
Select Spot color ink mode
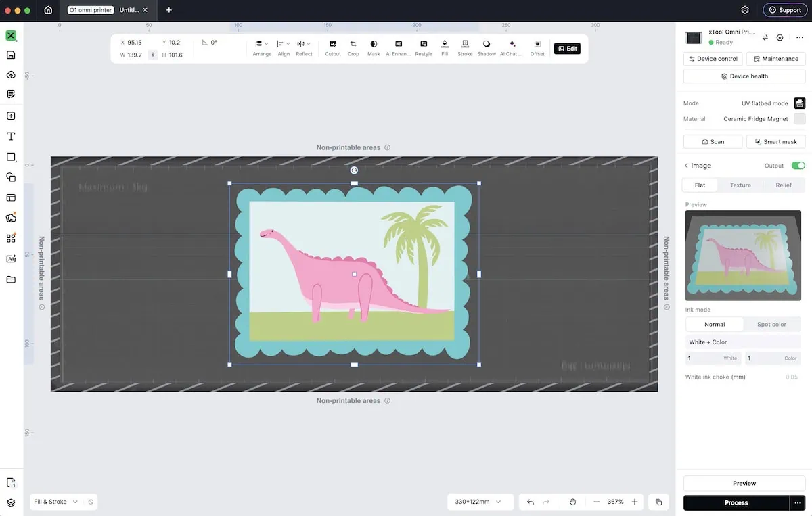771,324
